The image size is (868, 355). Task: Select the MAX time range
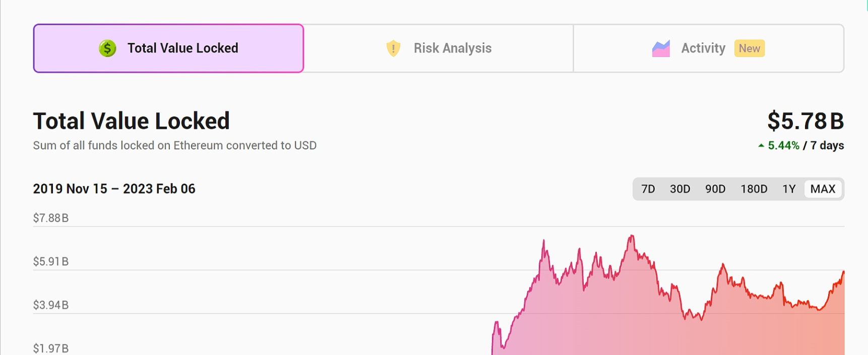[x=823, y=189]
